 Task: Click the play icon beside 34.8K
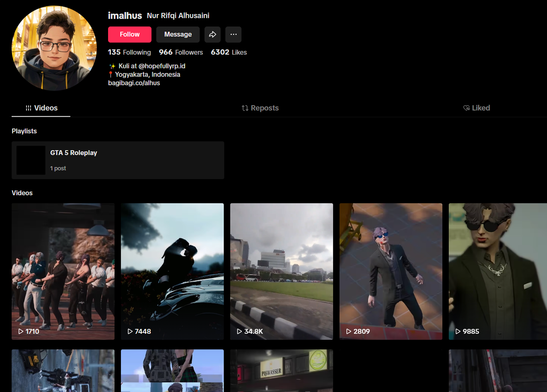point(239,332)
